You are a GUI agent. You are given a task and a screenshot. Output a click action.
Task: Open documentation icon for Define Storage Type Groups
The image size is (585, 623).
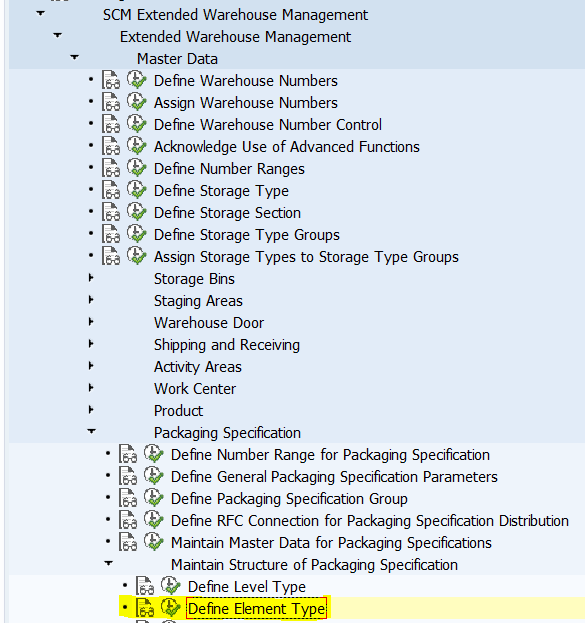click(x=111, y=234)
